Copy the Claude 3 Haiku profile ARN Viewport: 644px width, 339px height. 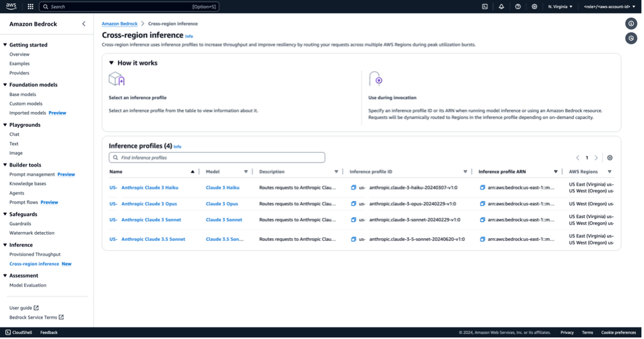483,187
